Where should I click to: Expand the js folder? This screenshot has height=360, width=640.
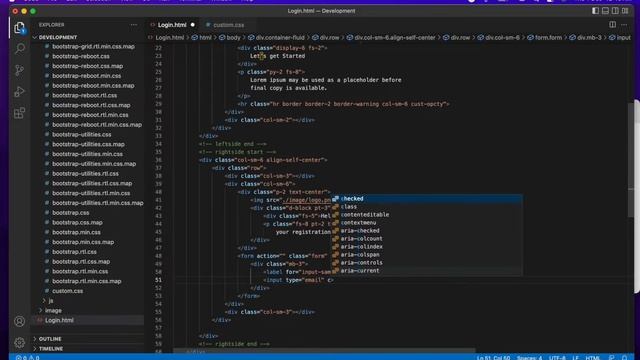(50, 301)
